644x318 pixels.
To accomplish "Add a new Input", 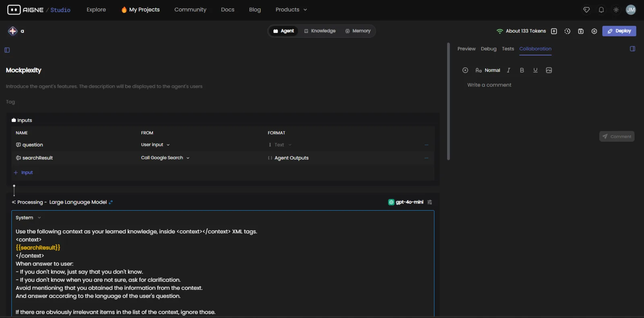I will coord(23,172).
